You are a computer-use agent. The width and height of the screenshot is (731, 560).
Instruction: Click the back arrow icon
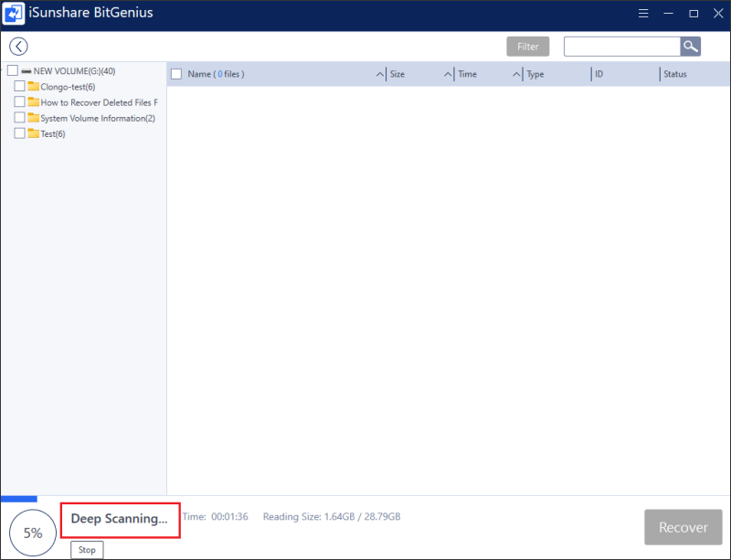(x=18, y=47)
